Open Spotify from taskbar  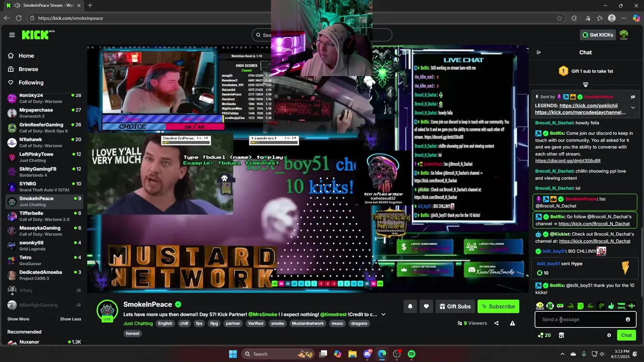412,354
